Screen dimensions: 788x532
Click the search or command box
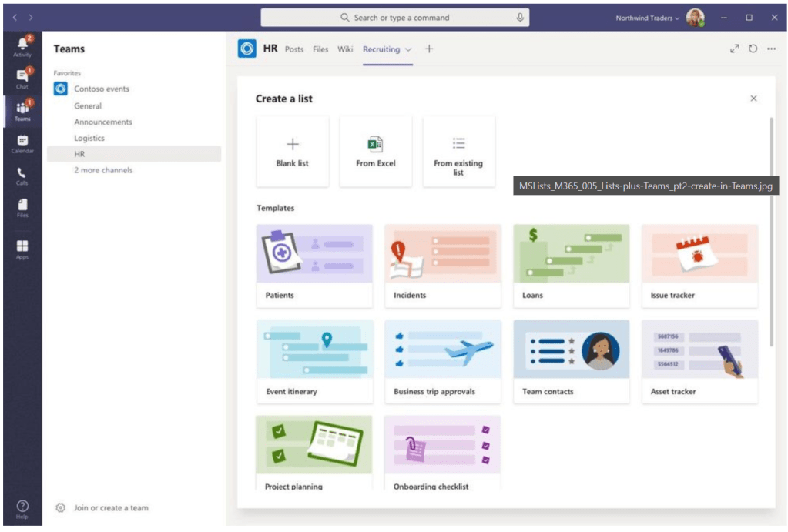point(394,18)
